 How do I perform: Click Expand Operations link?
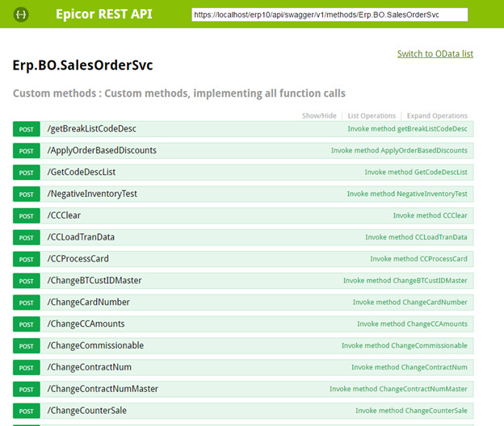(437, 115)
